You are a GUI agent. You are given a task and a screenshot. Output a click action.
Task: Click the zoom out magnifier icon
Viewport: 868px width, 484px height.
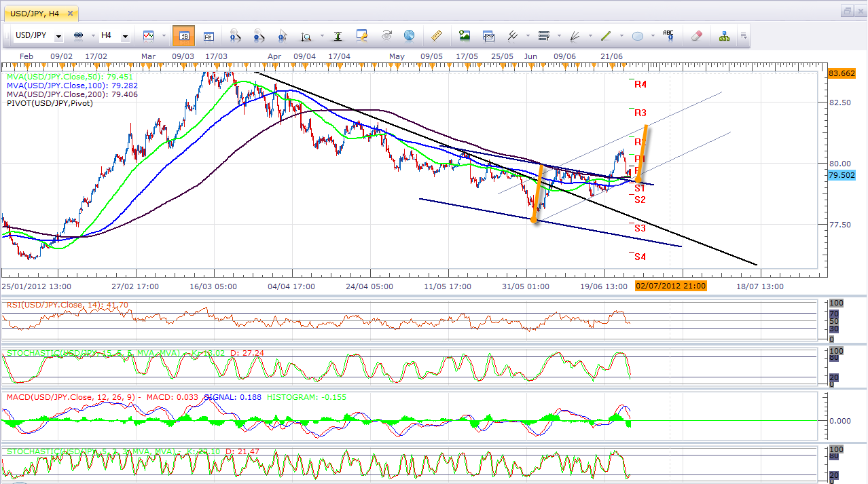[259, 35]
